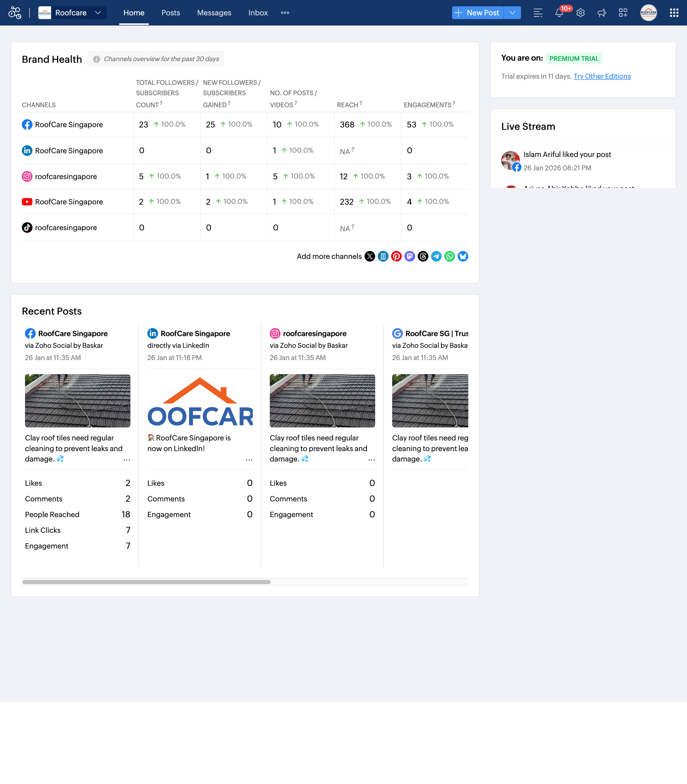Open the settings gear
This screenshot has height=784, width=687.
pyautogui.click(x=580, y=13)
